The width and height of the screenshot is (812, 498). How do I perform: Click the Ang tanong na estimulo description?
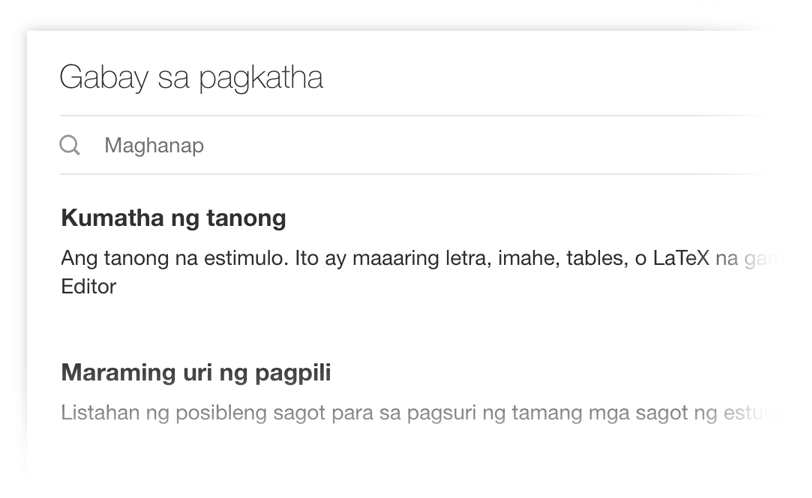(x=420, y=272)
